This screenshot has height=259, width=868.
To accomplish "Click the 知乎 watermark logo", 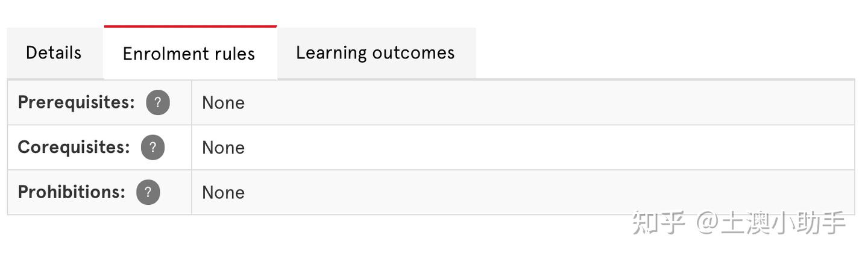I will pyautogui.click(x=658, y=223).
